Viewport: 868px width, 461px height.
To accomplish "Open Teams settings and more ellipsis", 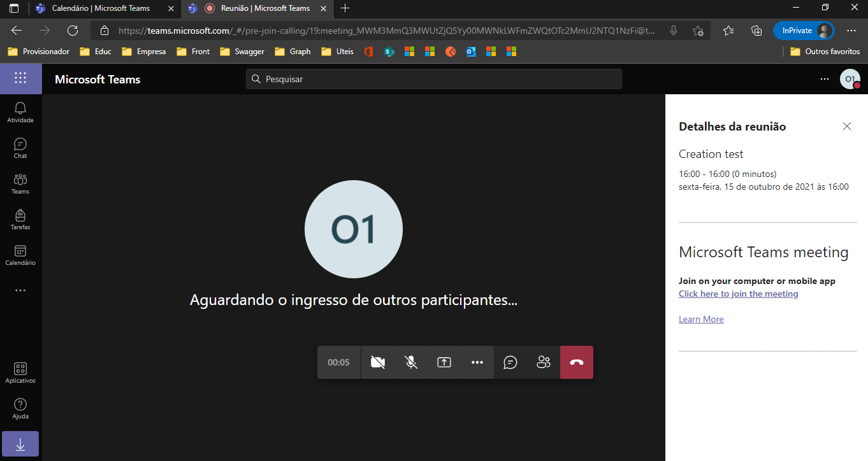I will click(825, 79).
